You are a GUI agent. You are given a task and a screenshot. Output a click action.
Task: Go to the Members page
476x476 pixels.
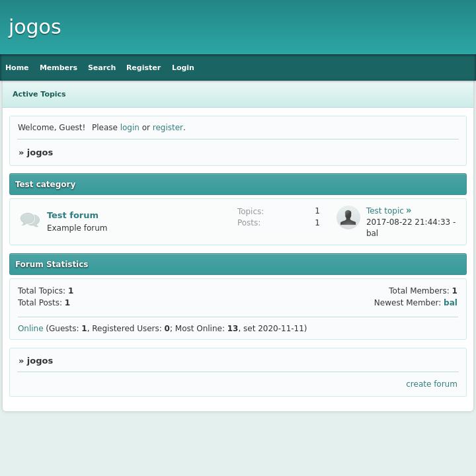(58, 67)
